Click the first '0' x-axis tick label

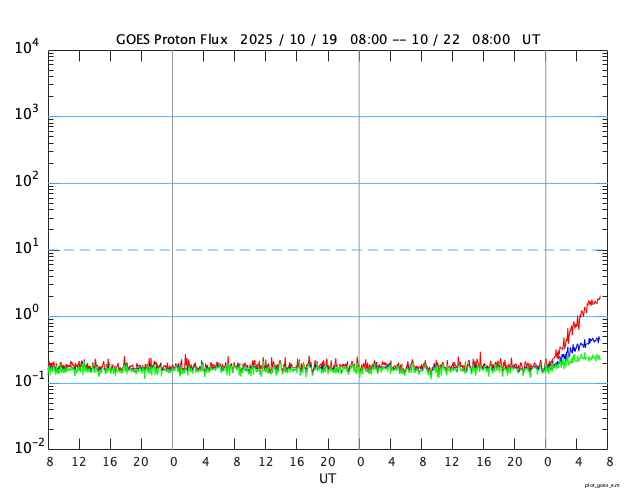173,462
